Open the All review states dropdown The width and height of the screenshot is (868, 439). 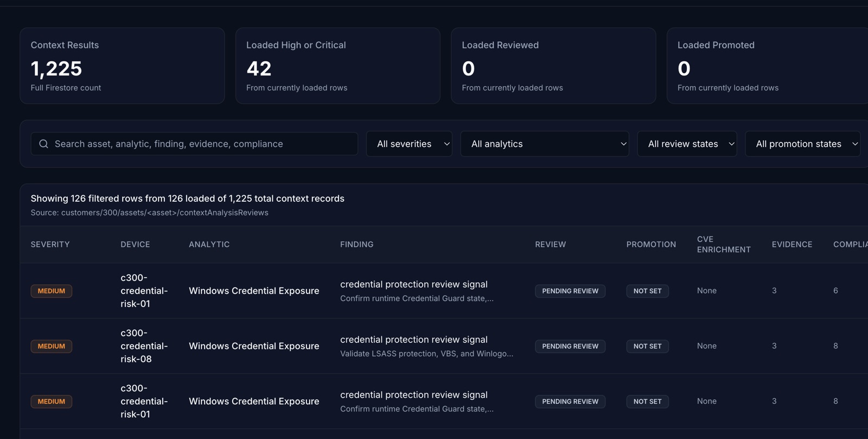[x=687, y=144]
